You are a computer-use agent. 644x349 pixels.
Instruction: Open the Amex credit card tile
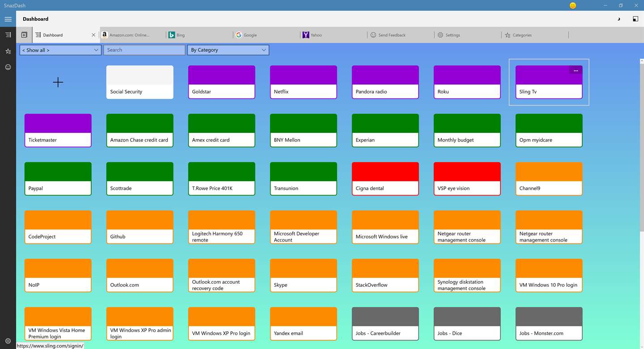point(222,131)
